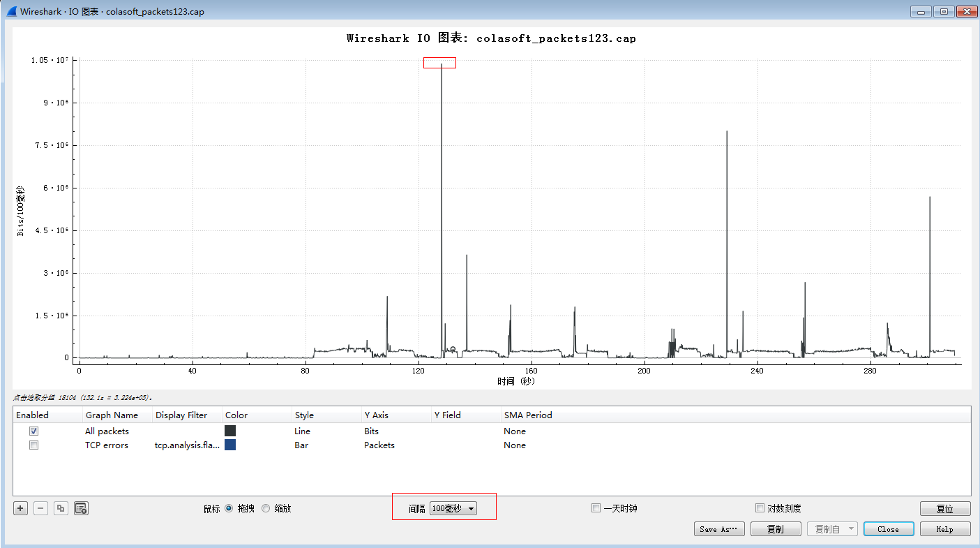Click the Bits Y Axis cell
The image size is (980, 548).
[x=371, y=431]
